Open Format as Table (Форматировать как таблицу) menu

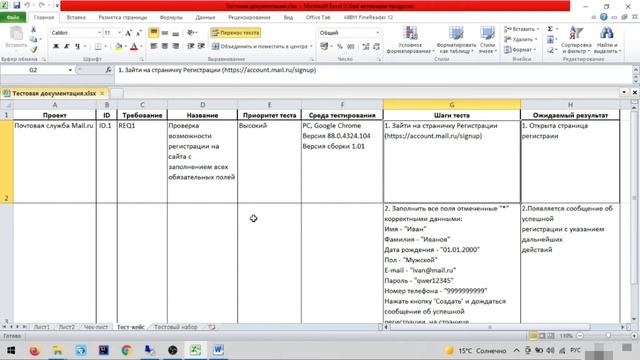coord(456,40)
